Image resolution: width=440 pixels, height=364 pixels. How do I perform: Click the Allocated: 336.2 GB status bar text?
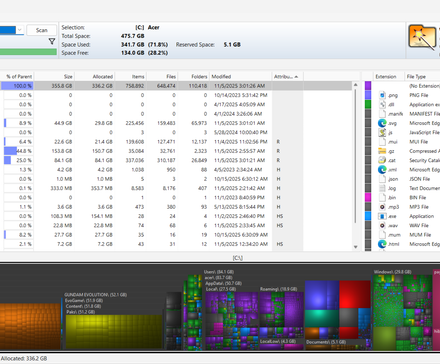(24, 359)
